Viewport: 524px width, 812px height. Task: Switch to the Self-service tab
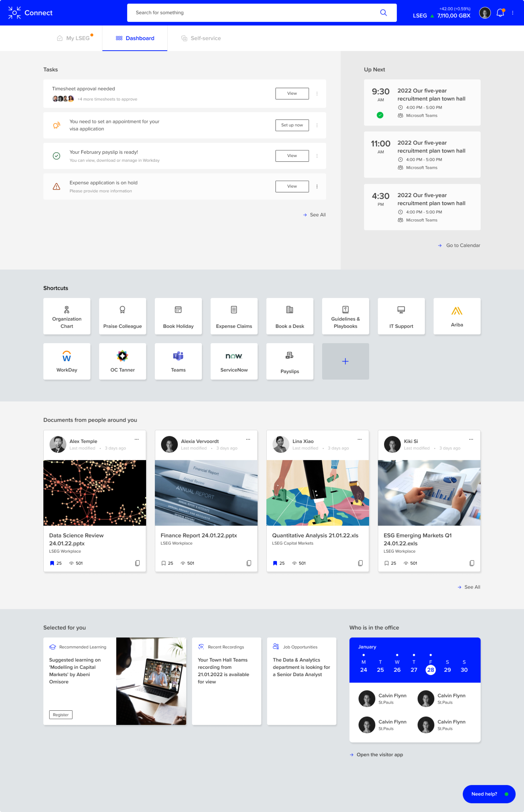coord(205,38)
